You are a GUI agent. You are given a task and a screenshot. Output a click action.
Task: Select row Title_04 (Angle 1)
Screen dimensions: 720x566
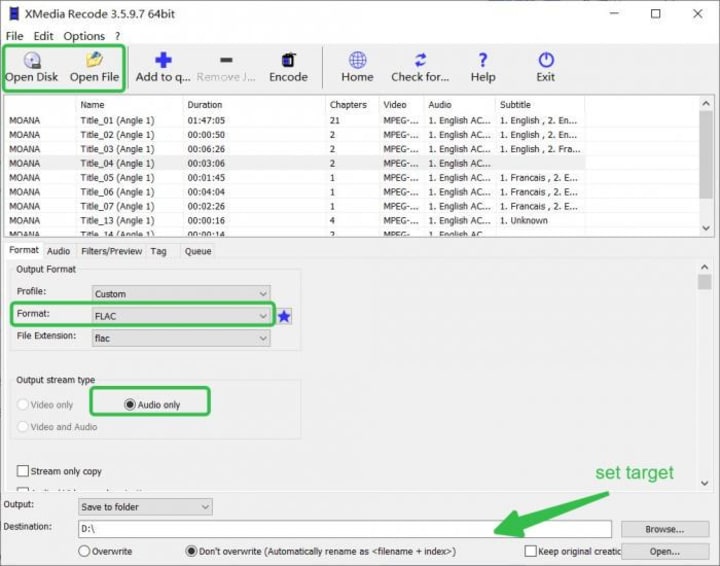pos(295,163)
